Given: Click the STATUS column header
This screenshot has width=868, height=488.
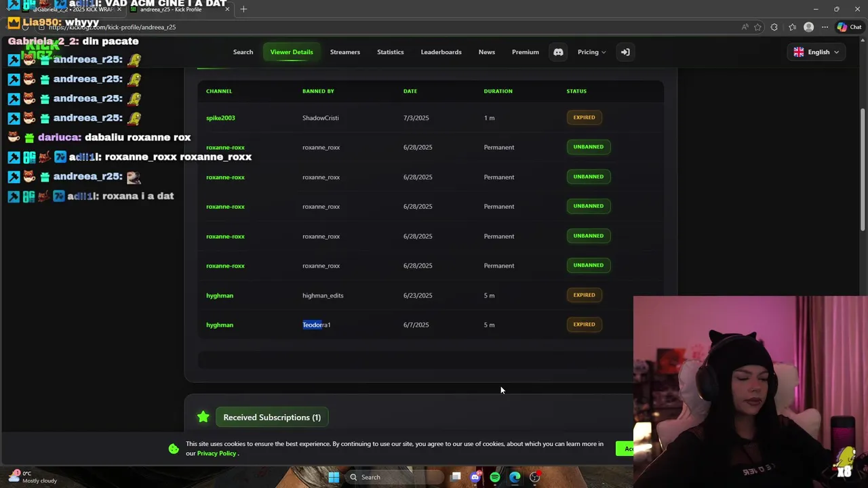Looking at the screenshot, I should [576, 91].
